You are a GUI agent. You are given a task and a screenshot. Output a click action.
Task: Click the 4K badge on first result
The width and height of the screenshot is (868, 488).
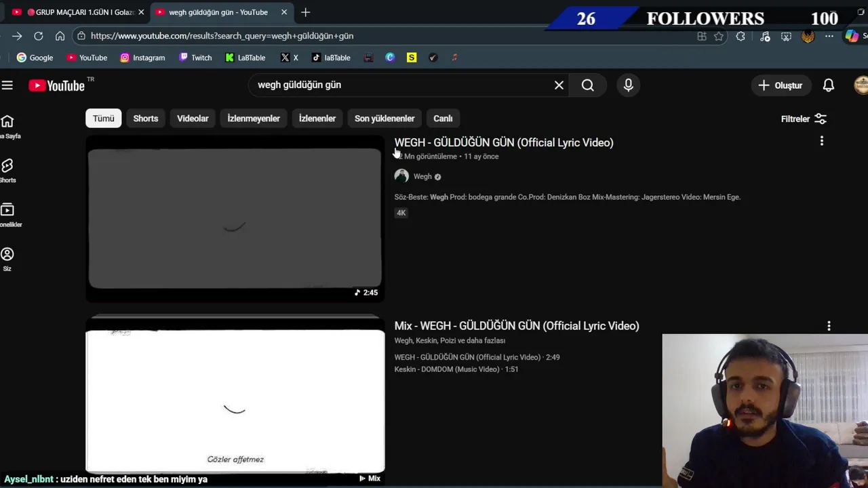[401, 213]
